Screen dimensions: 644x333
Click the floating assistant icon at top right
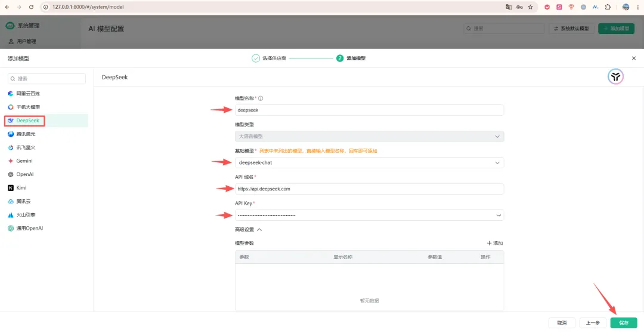(615, 76)
